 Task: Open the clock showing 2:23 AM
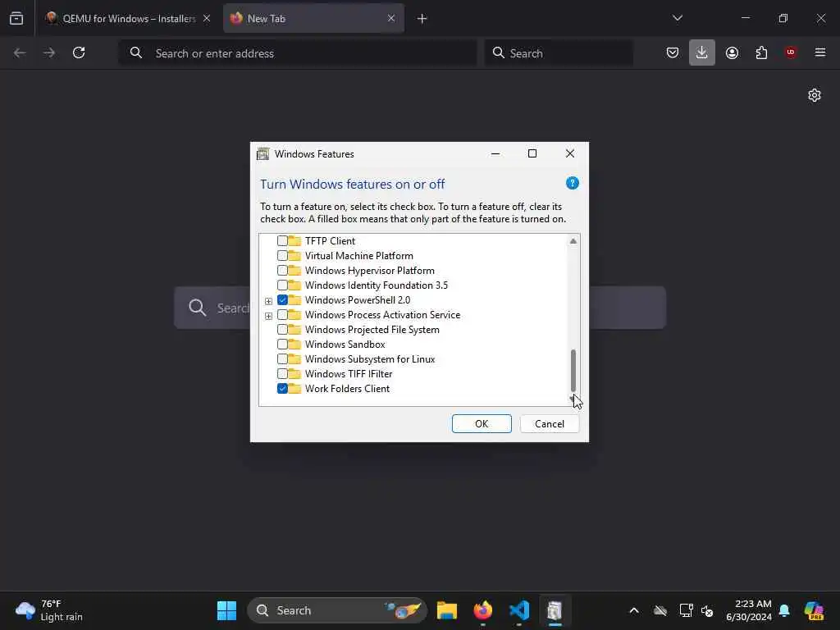pos(749,610)
